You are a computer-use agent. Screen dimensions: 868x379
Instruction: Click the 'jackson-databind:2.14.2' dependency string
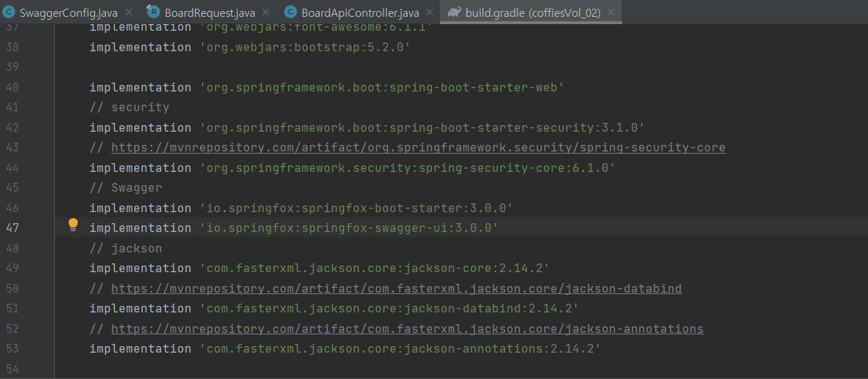[x=389, y=309]
